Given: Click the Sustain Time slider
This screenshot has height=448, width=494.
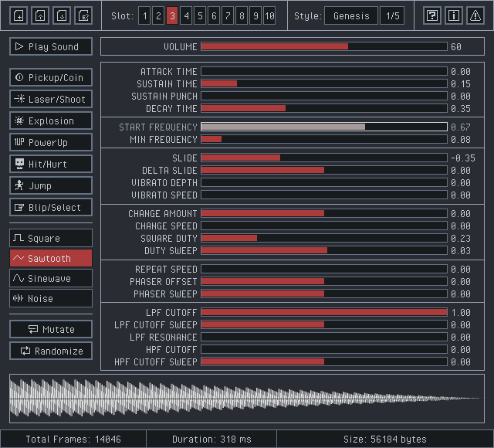Looking at the screenshot, I should (324, 83).
